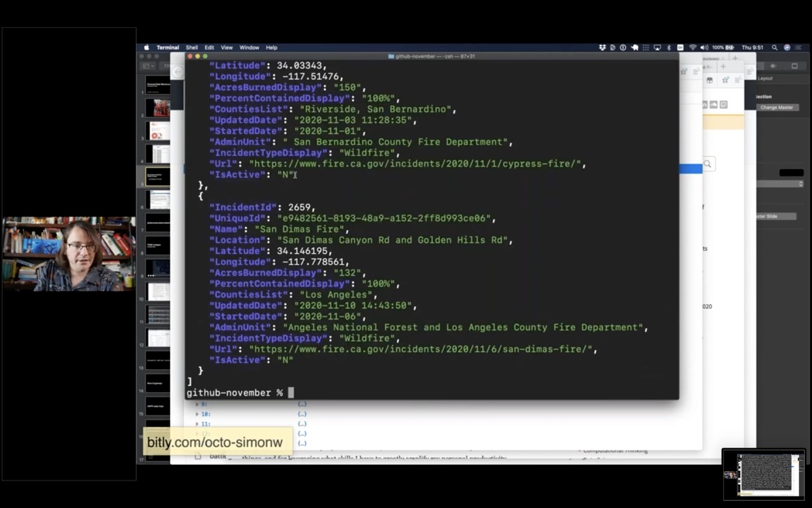
Task: Select Keynote slide 11 thumbnail
Action: point(158,315)
